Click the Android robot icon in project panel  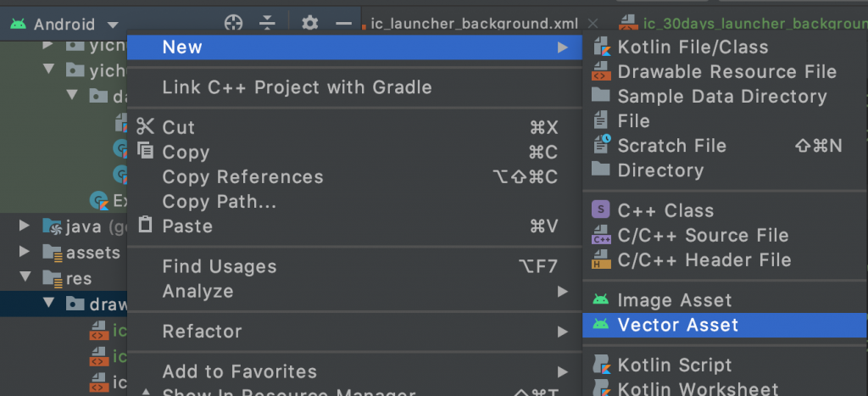[18, 24]
